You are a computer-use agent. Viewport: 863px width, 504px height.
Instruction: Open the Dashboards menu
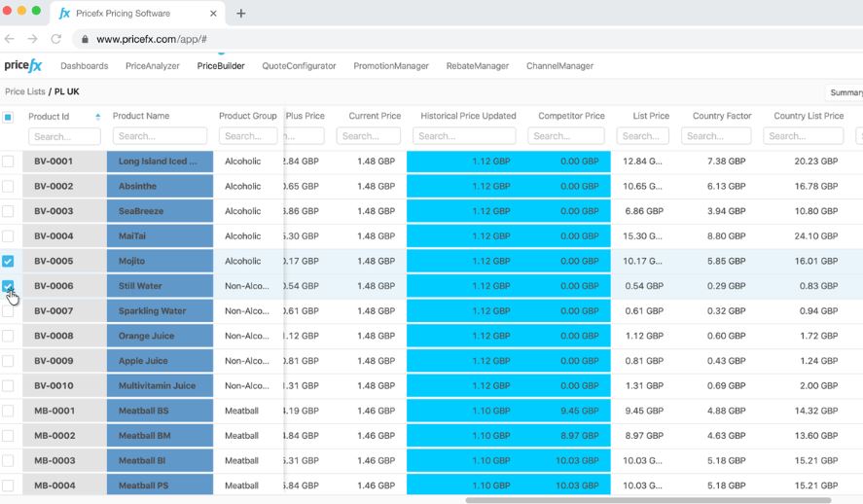point(85,66)
